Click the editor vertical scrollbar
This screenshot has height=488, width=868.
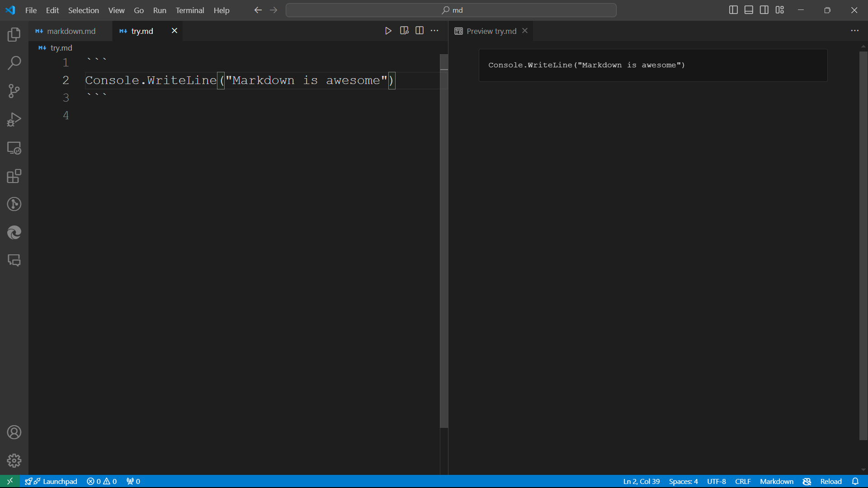pyautogui.click(x=444, y=241)
